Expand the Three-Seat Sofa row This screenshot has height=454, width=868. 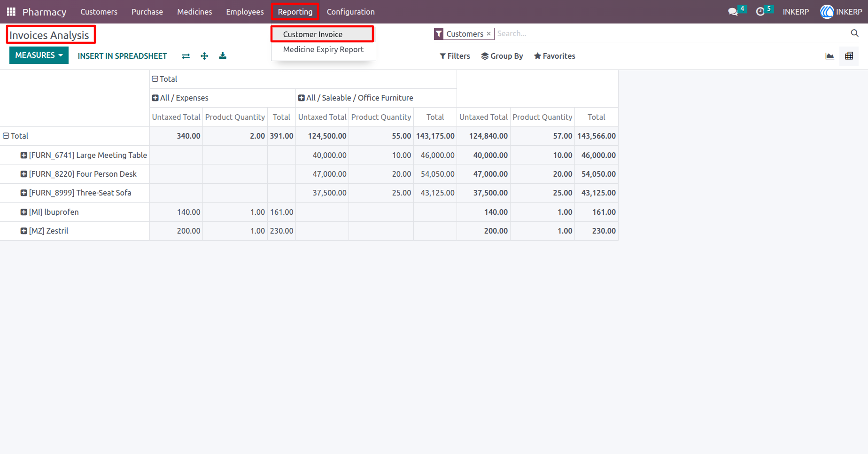pos(76,193)
